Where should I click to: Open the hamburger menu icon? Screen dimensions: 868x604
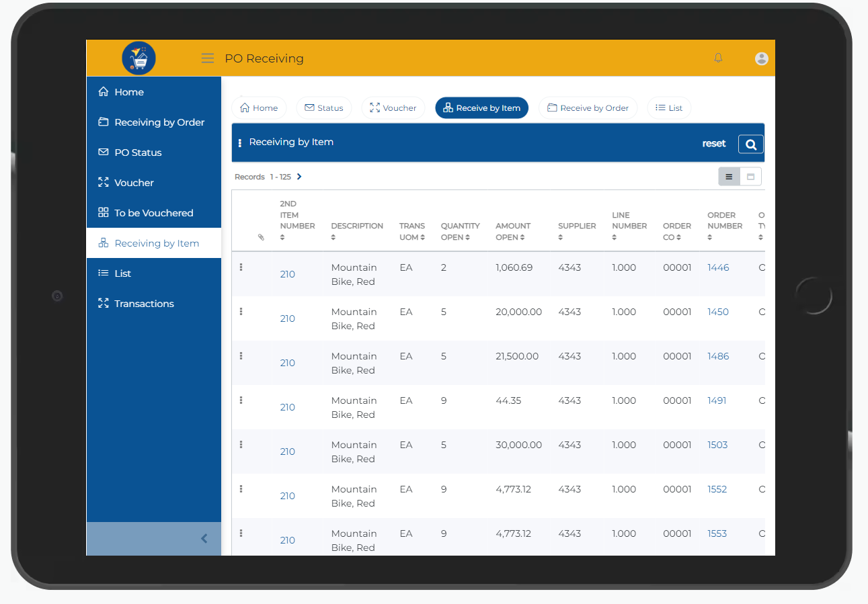click(x=208, y=58)
